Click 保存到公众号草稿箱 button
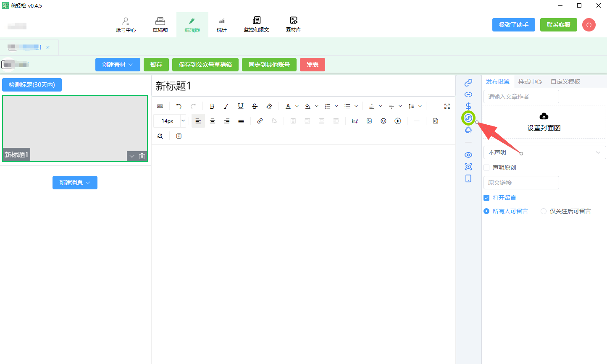Viewport: 607px width, 364px height. pyautogui.click(x=205, y=65)
